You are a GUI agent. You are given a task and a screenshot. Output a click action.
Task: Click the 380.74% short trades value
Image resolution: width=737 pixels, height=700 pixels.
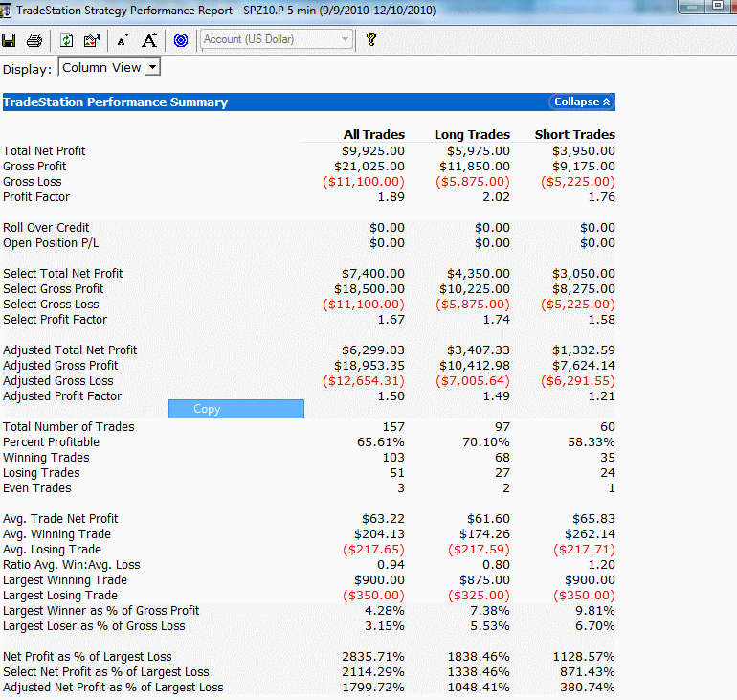pos(588,688)
